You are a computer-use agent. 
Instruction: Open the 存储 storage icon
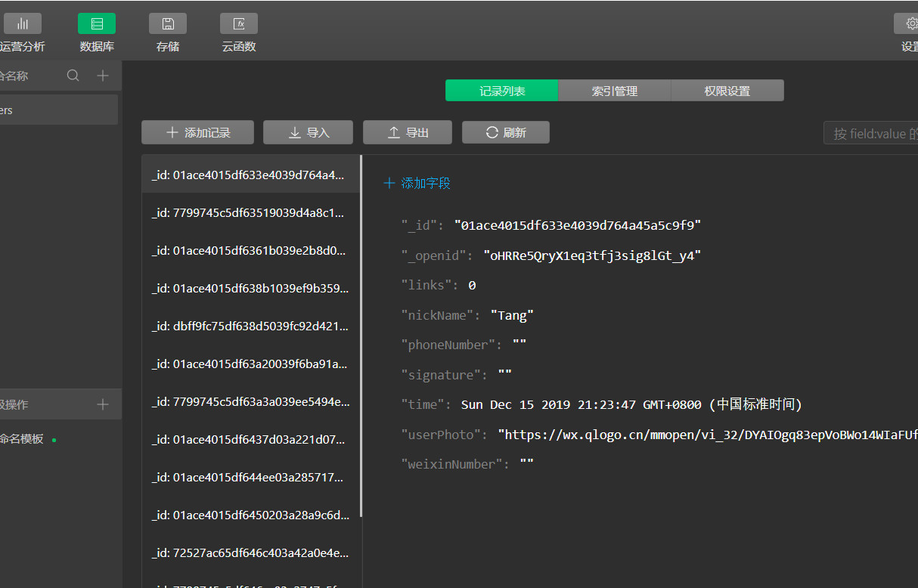[168, 24]
